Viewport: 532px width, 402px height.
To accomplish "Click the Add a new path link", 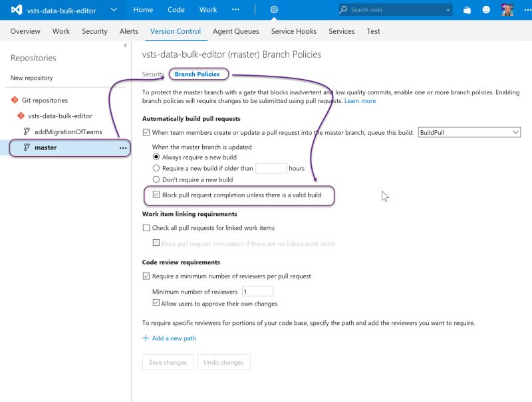I will click(x=174, y=338).
